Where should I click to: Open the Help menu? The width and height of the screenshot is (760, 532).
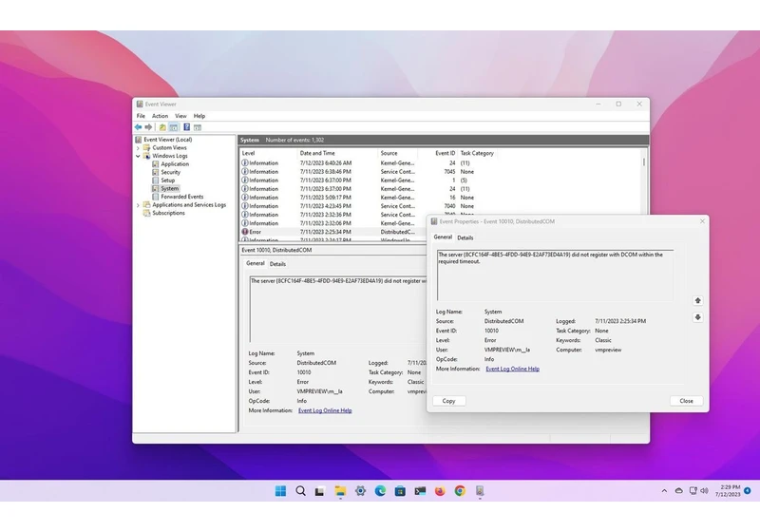199,116
